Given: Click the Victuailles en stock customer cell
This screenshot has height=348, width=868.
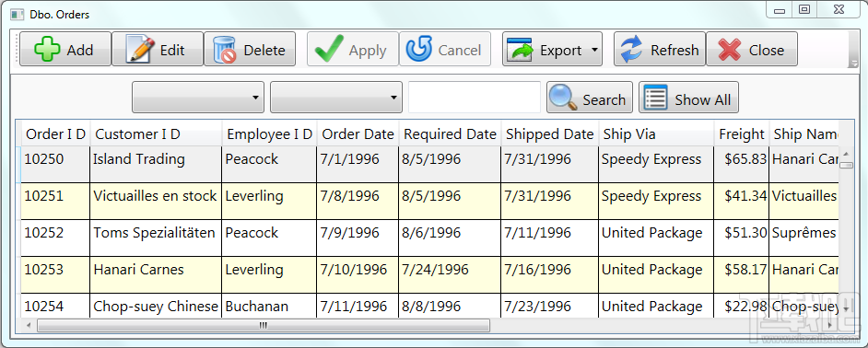Looking at the screenshot, I should tap(156, 202).
